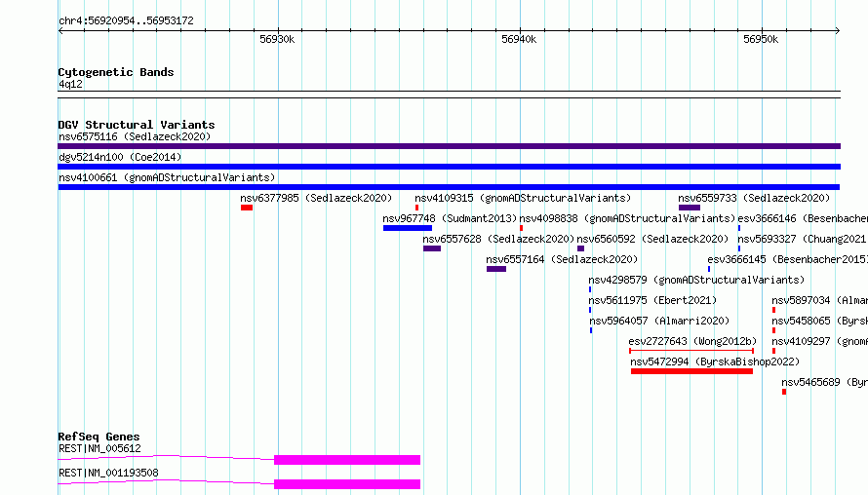Click the nsv5472994 (ByrskaBishop2022) label
The width and height of the screenshot is (868, 495).
point(715,362)
